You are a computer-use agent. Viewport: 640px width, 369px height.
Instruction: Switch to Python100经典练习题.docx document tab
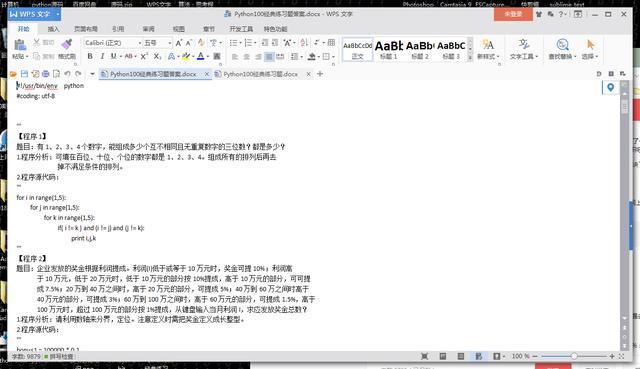pos(260,74)
